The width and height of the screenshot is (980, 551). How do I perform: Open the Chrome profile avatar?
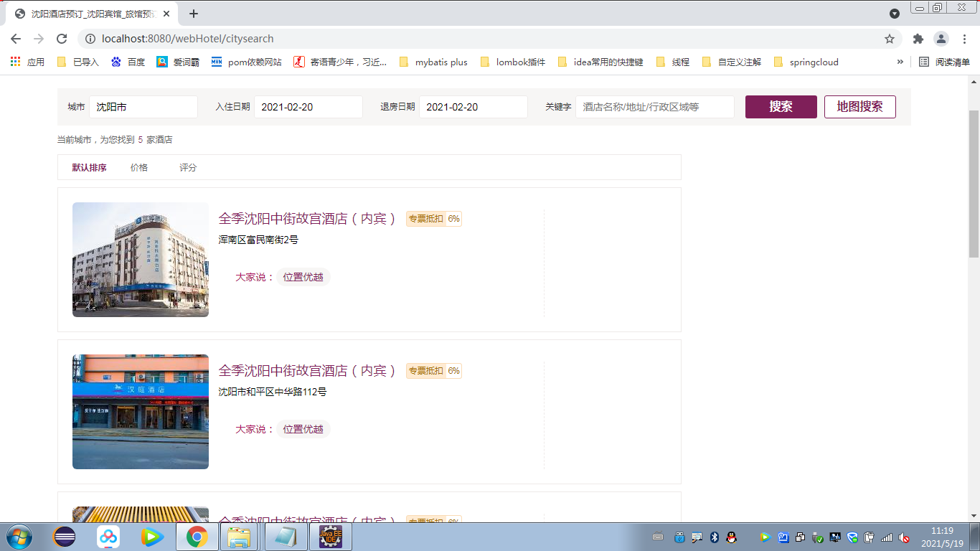941,39
